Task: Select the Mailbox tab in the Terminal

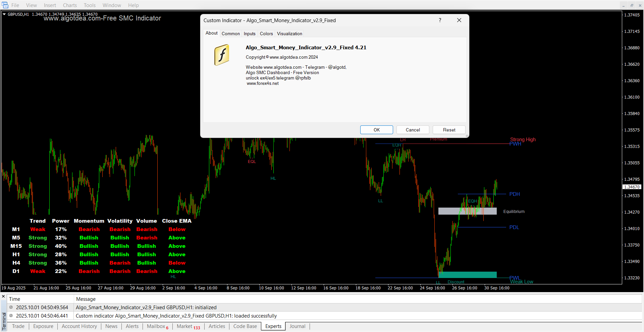Action: (x=156, y=326)
